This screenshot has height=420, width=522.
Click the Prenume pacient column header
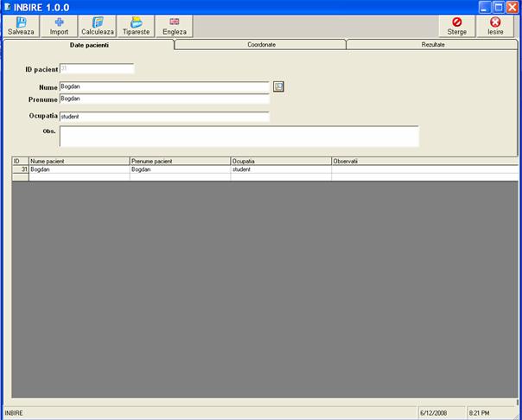[x=179, y=161]
